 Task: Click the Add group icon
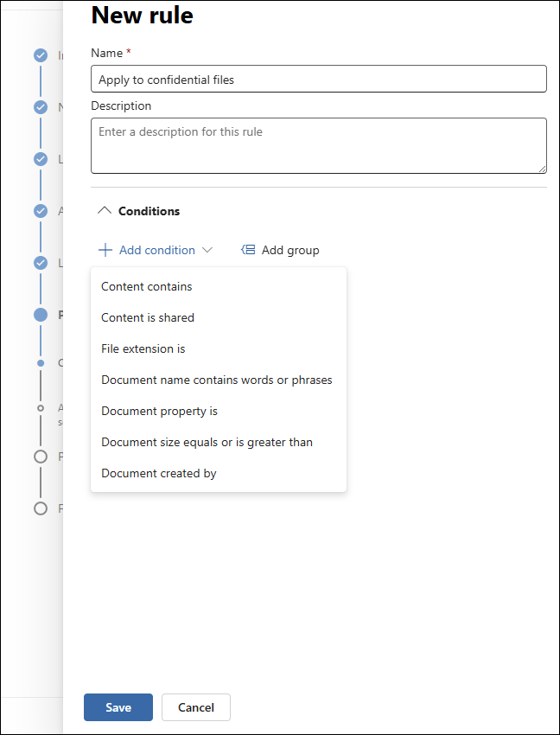[248, 250]
